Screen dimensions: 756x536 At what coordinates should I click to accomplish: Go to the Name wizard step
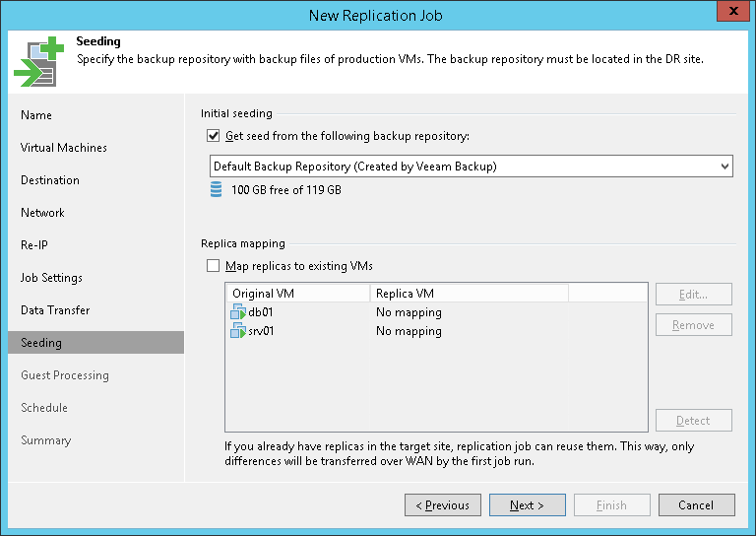[x=36, y=115]
